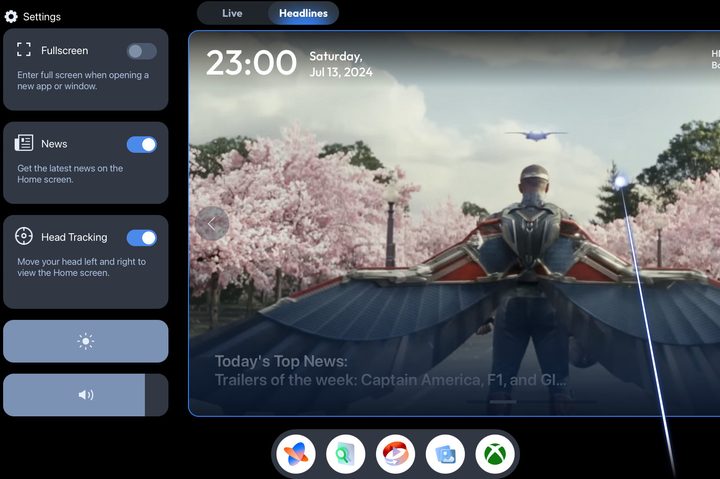The height and width of the screenshot is (479, 720).
Task: Open the Xbox app from the dock
Action: 495,454
